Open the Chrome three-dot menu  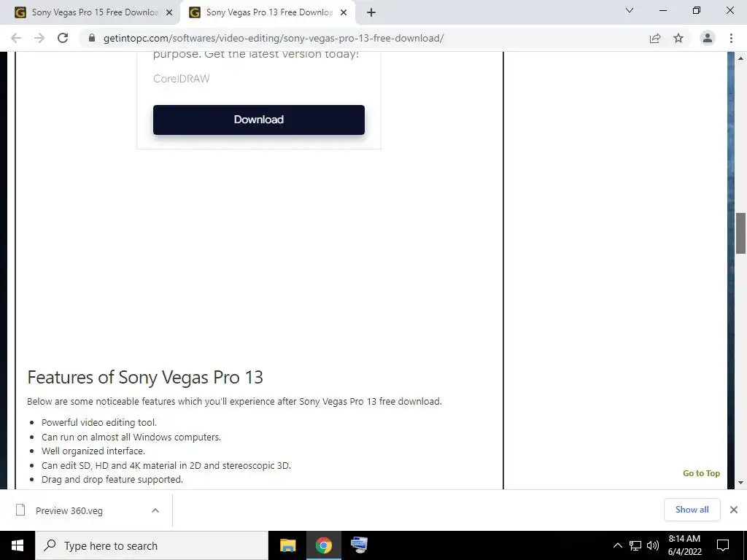pos(731,38)
